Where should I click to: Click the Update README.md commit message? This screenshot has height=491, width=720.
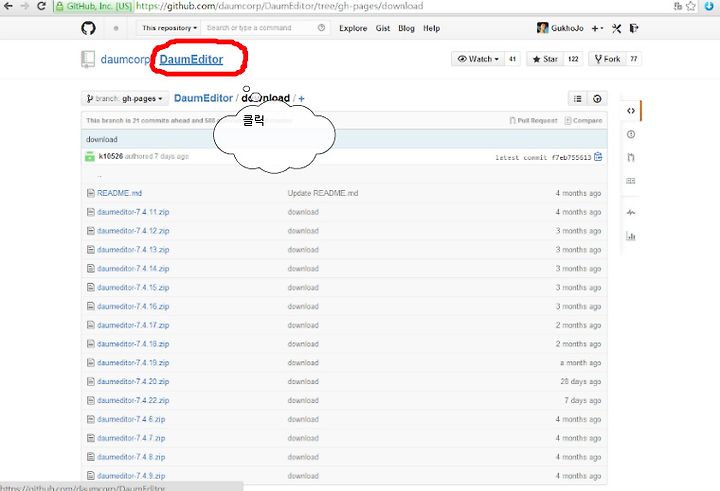point(323,193)
